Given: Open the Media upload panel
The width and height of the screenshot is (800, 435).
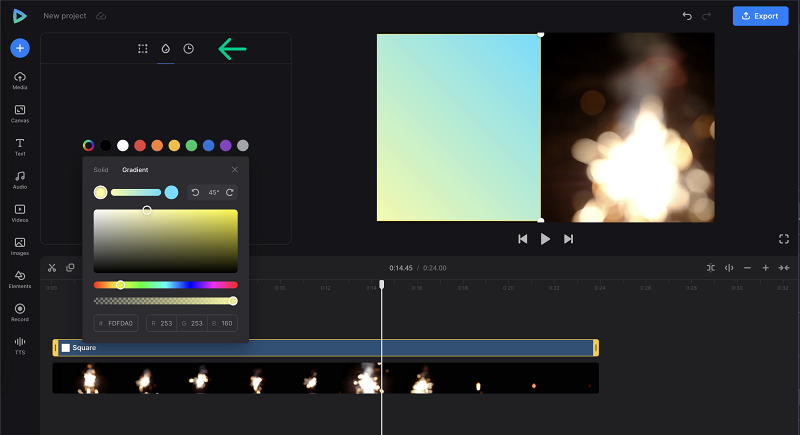Looking at the screenshot, I should (x=20, y=80).
